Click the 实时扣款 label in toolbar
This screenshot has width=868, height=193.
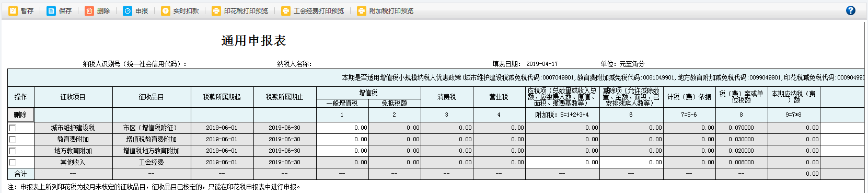pyautogui.click(x=186, y=10)
